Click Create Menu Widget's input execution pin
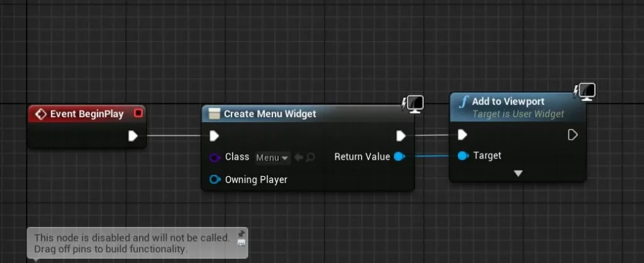 click(x=214, y=136)
